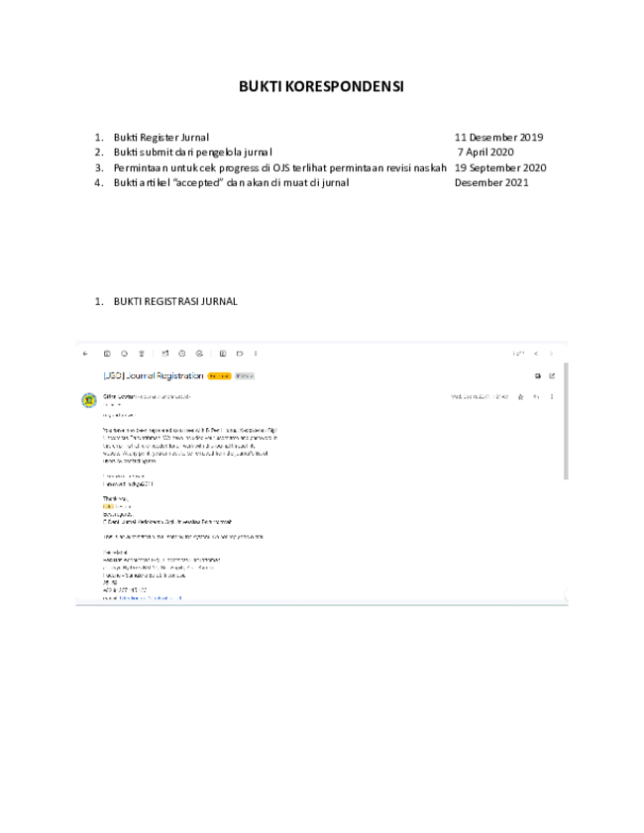Click the email's vertical scrollbar
This screenshot has width=644, height=833.
click(x=566, y=421)
